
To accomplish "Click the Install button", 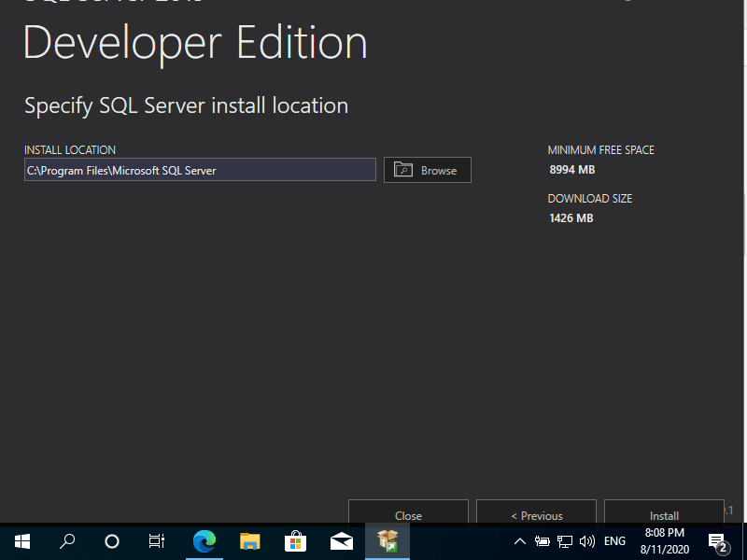I will click(664, 512).
